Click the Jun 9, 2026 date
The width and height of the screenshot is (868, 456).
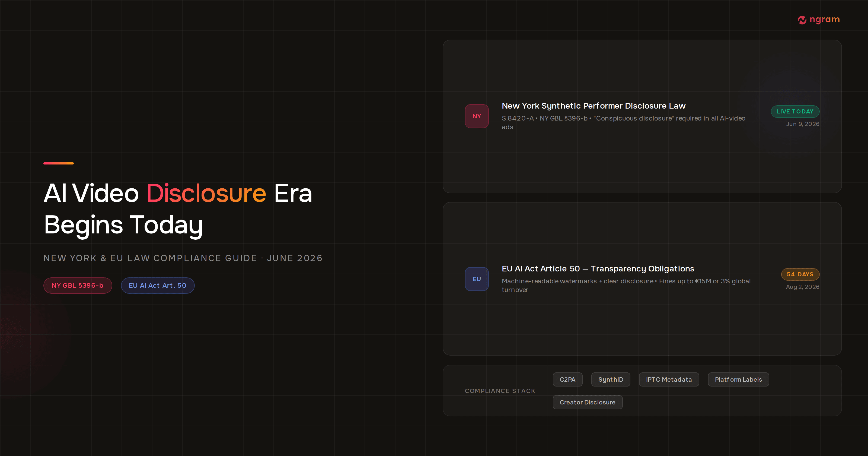(x=803, y=124)
